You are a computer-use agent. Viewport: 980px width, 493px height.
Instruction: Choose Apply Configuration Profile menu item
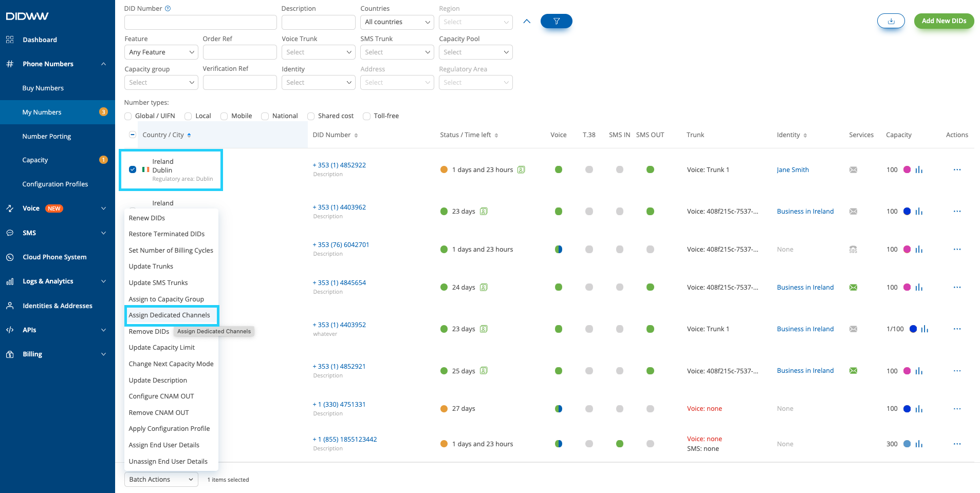click(169, 428)
